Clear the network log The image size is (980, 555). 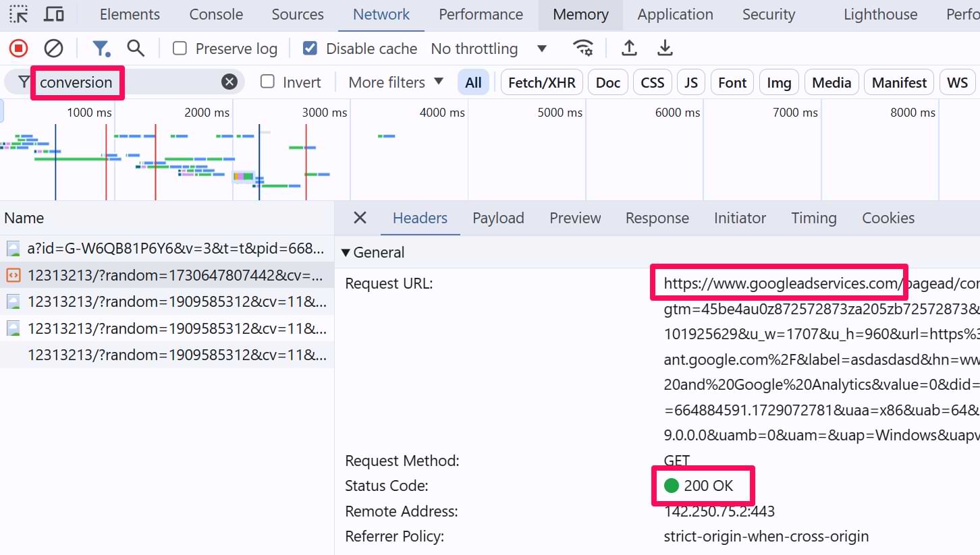point(53,49)
